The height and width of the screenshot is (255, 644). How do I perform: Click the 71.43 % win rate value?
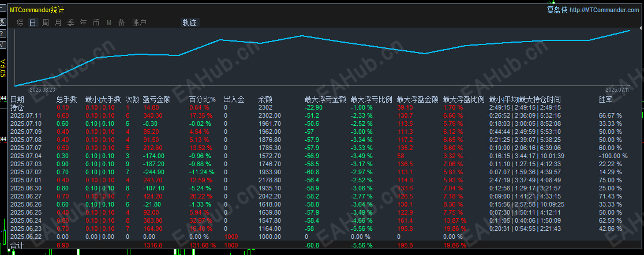pyautogui.click(x=611, y=196)
